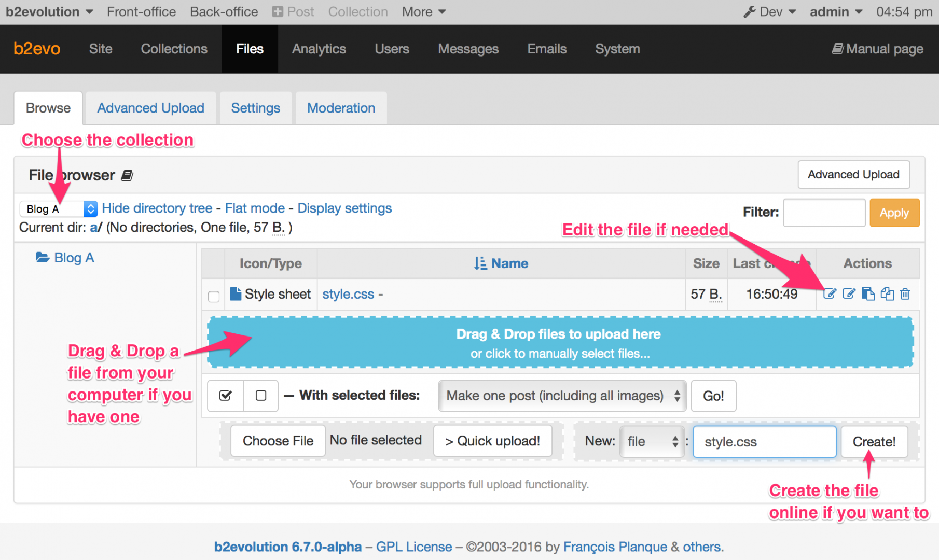Open file properties edit icon for style.css
This screenshot has height=560, width=939.
[849, 294]
